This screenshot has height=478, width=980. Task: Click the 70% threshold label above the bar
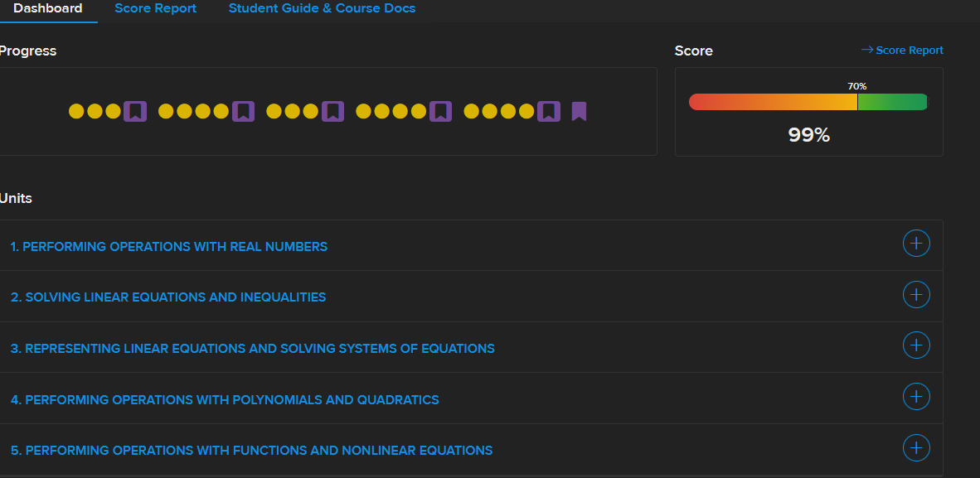pyautogui.click(x=856, y=87)
